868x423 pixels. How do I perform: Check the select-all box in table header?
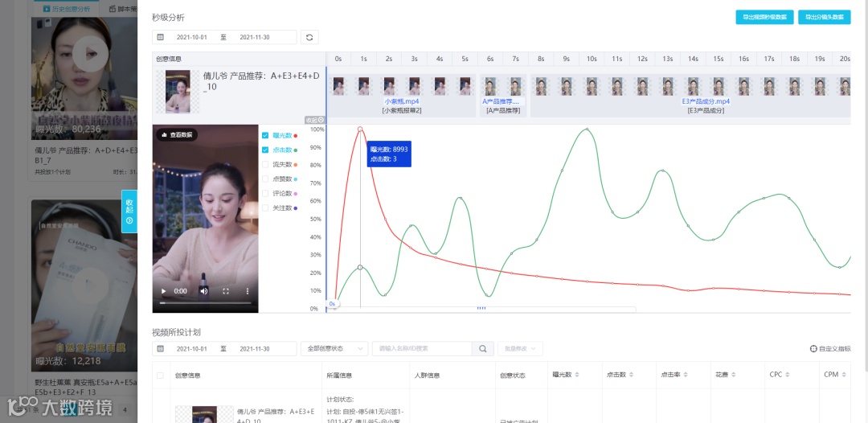click(x=161, y=376)
